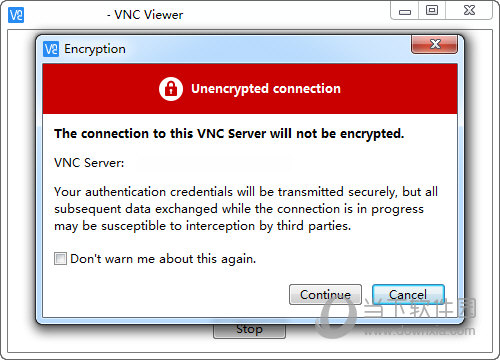
Task: Click the "Don't warn me about this again" label
Action: pos(163,259)
